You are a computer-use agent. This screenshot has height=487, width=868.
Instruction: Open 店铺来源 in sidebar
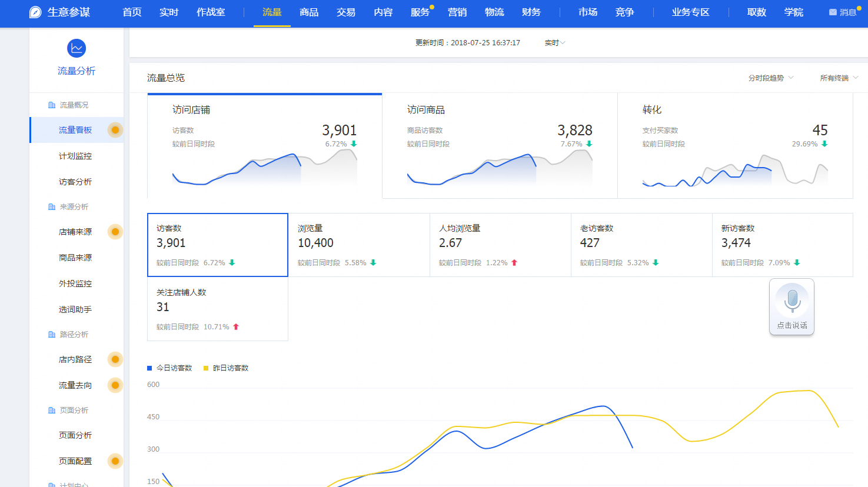click(77, 232)
